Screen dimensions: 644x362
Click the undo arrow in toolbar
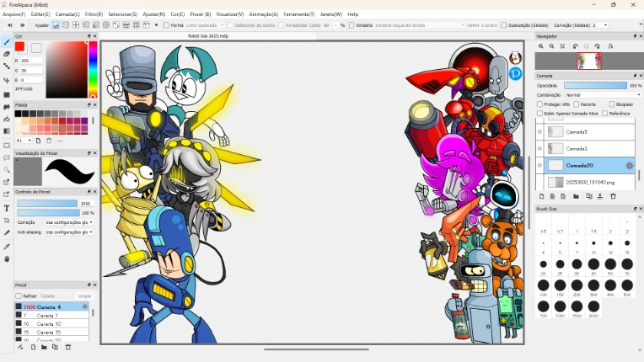click(x=10, y=25)
